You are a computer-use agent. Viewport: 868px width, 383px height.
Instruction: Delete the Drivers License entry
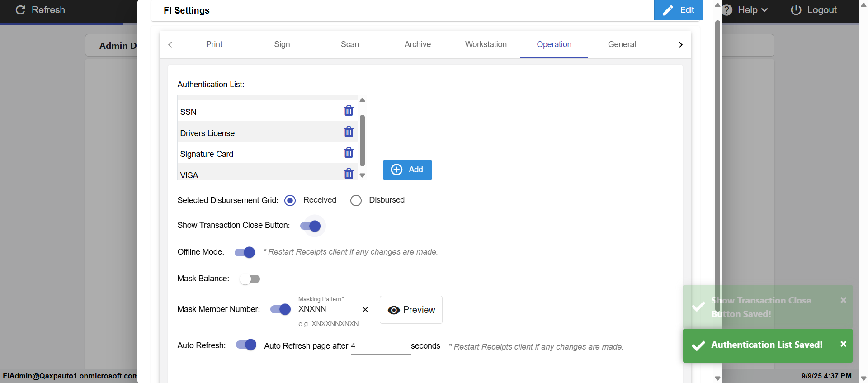pos(349,132)
